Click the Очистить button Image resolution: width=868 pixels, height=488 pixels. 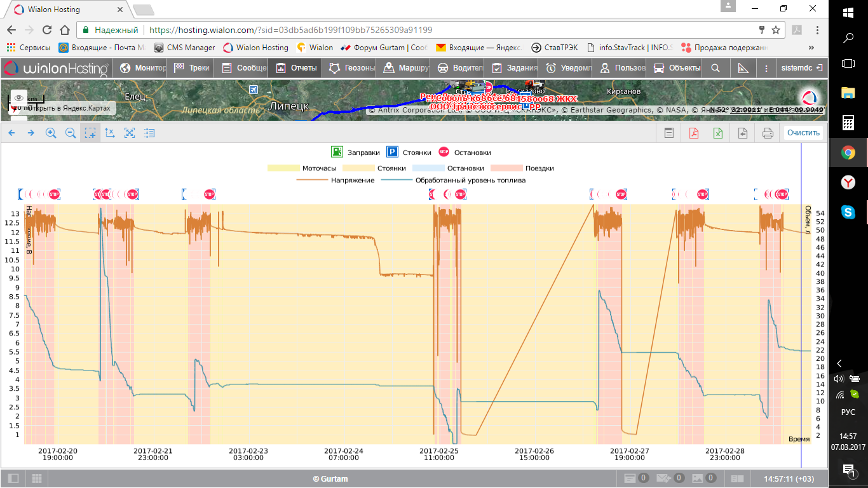(803, 133)
